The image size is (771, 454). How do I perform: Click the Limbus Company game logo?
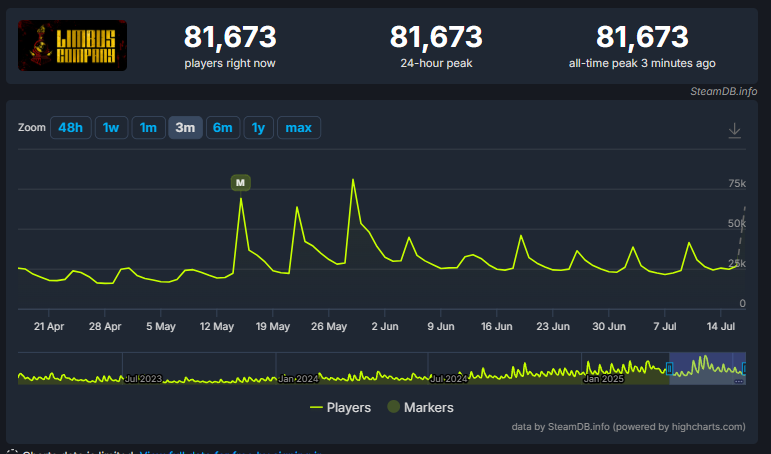(x=73, y=45)
